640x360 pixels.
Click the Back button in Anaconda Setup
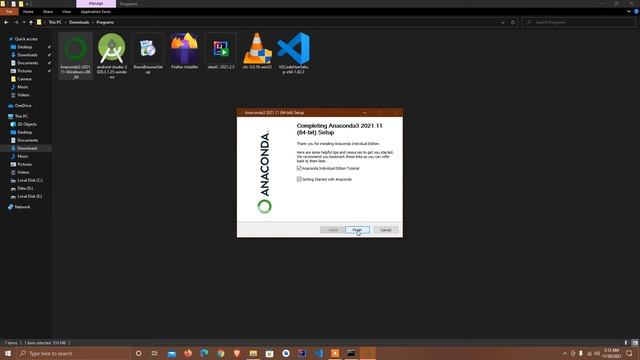(332, 230)
